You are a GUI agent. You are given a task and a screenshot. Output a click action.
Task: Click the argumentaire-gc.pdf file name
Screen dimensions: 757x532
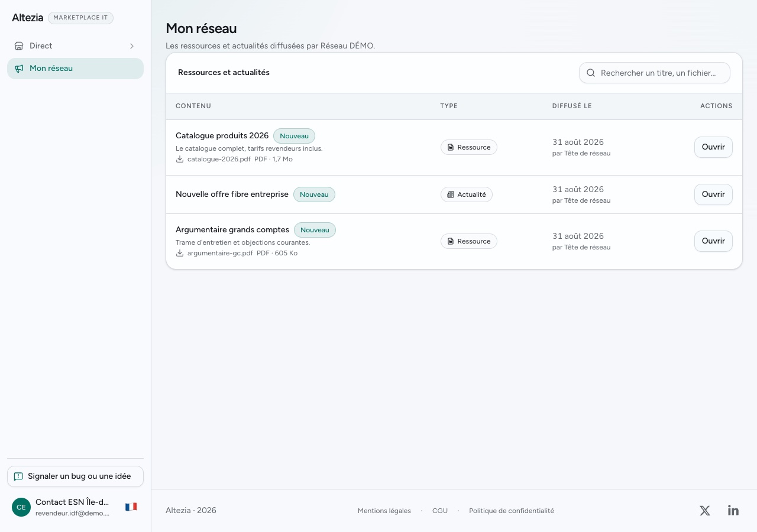click(220, 253)
